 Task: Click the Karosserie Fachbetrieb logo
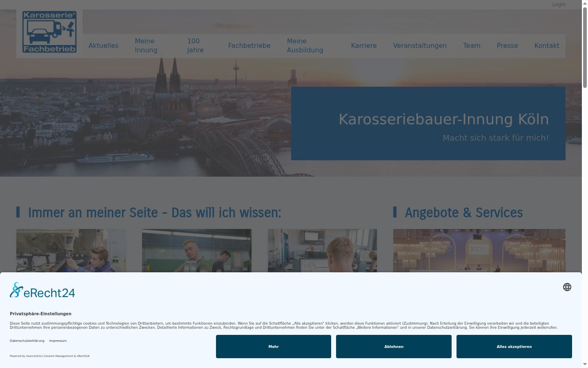(49, 32)
